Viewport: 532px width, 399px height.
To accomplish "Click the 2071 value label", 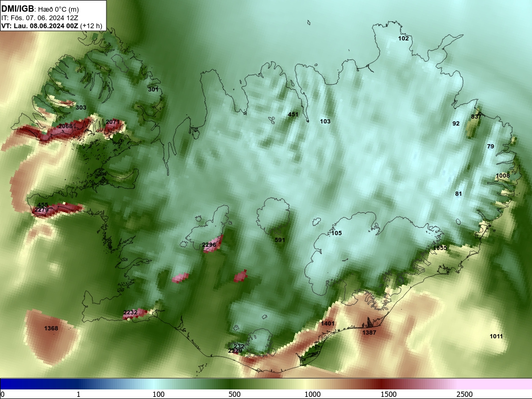I will [x=112, y=122].
